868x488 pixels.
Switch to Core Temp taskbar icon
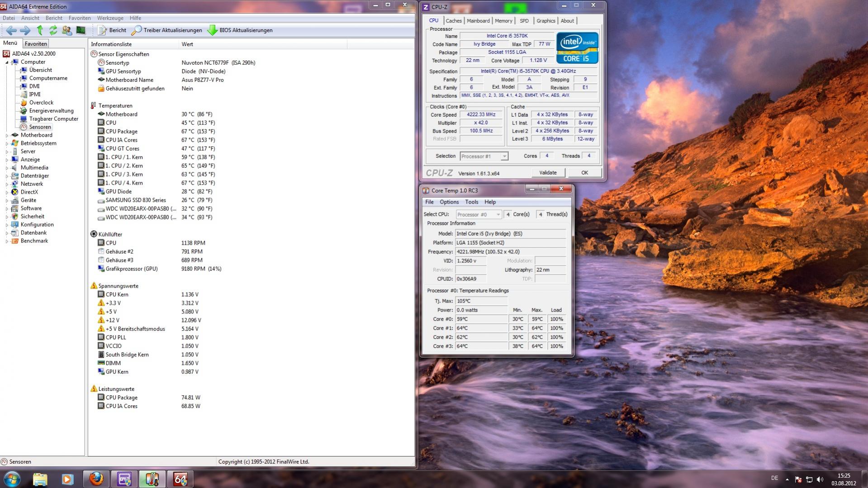(152, 479)
